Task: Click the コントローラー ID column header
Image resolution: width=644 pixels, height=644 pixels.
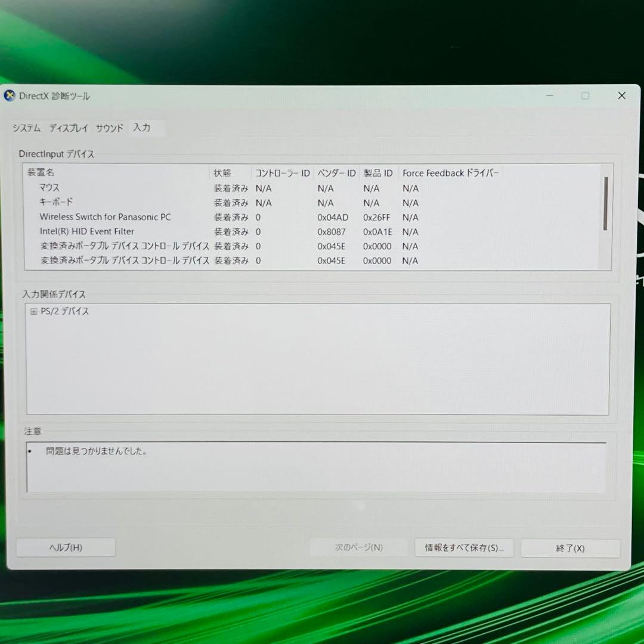Action: coord(282,173)
